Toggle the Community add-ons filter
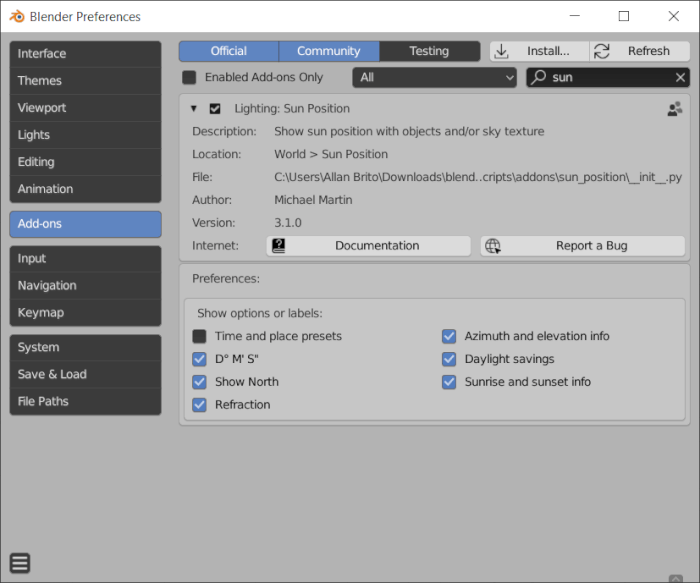Screen dimensions: 700x583 [x=329, y=51]
